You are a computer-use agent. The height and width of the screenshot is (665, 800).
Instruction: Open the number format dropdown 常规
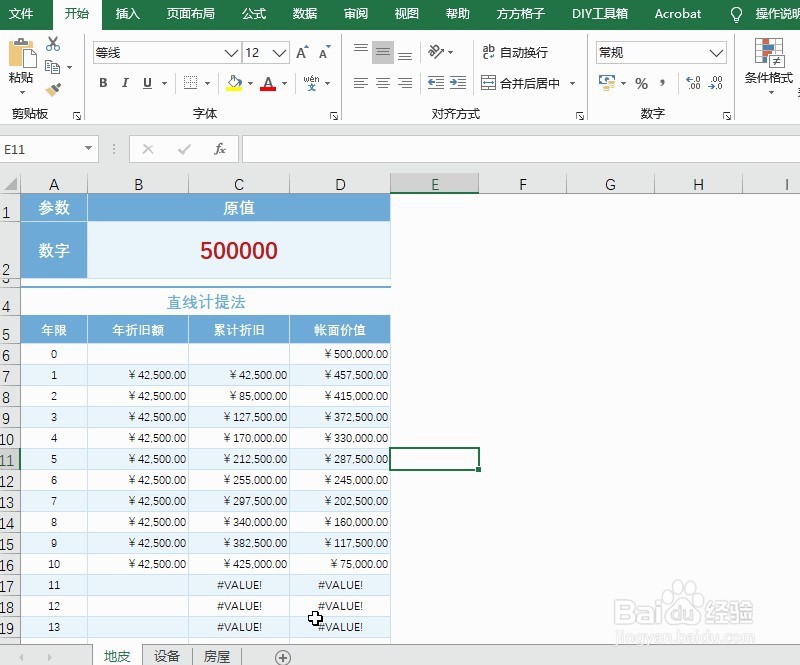coord(716,53)
